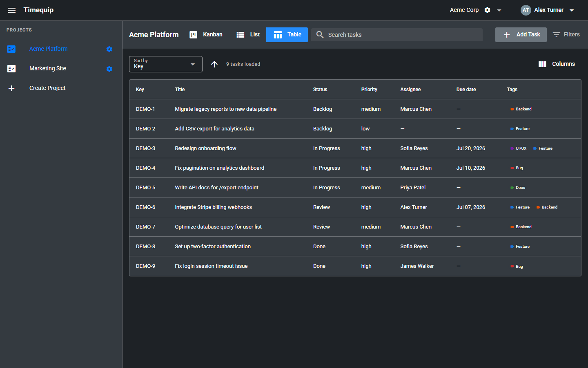Click Jul 07, 2026 due date
588x368 pixels.
click(471, 207)
